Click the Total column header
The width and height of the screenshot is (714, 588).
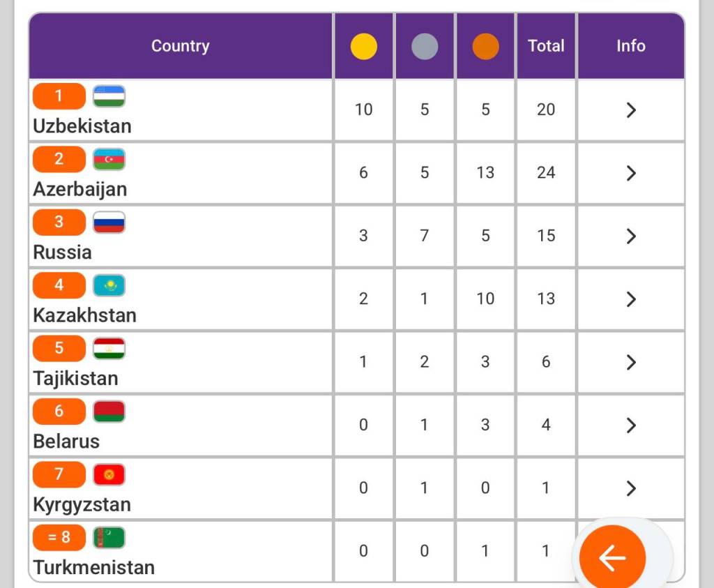tap(546, 46)
